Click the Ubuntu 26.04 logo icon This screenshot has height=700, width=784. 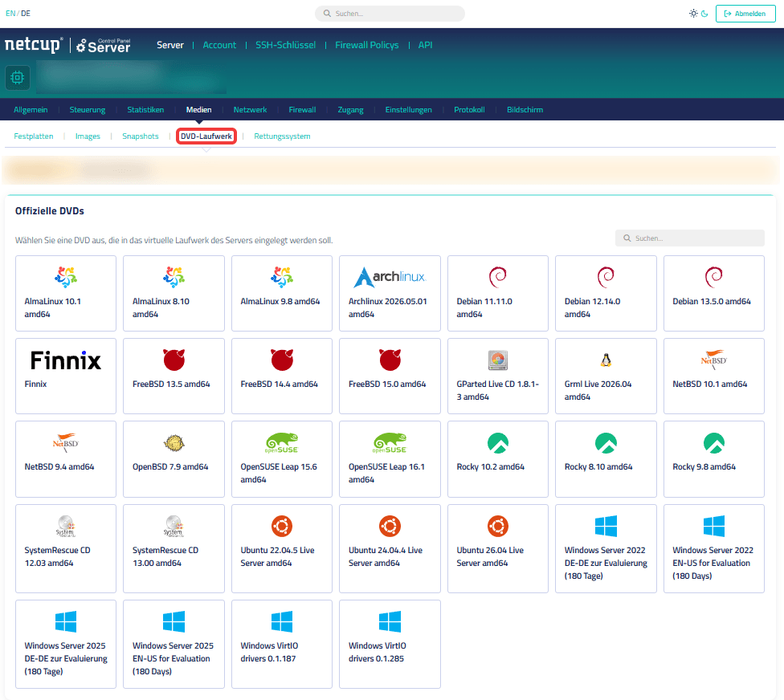[498, 526]
